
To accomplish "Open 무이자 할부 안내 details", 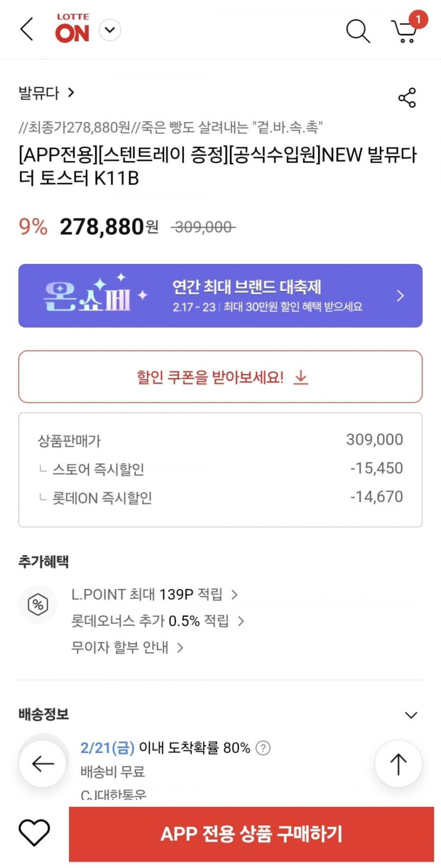I will tap(127, 647).
